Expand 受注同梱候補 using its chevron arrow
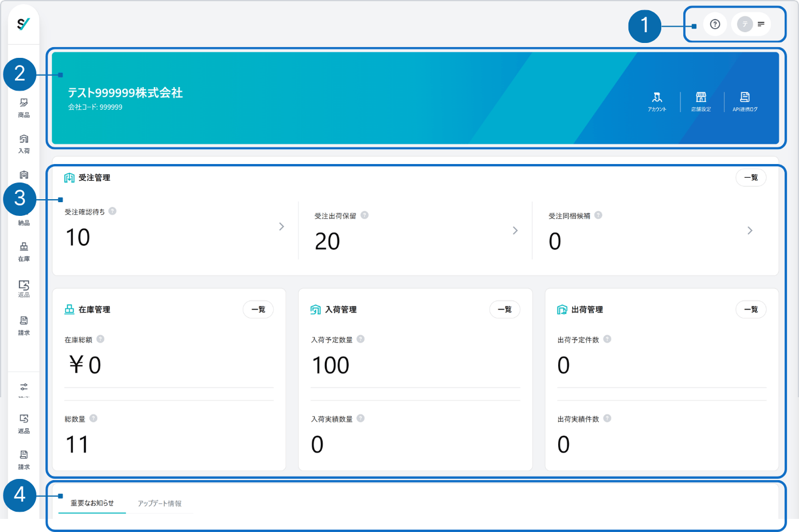This screenshot has height=532, width=799. coord(750,230)
